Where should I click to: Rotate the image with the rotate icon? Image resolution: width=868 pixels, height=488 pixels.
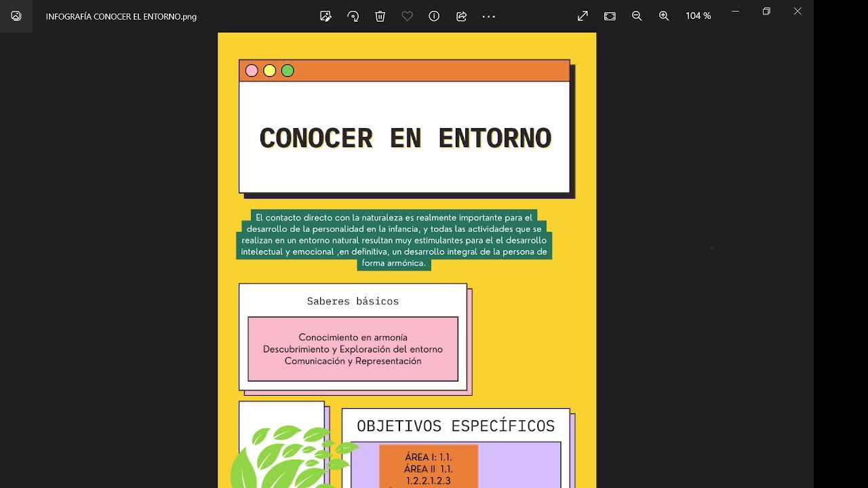tap(353, 16)
